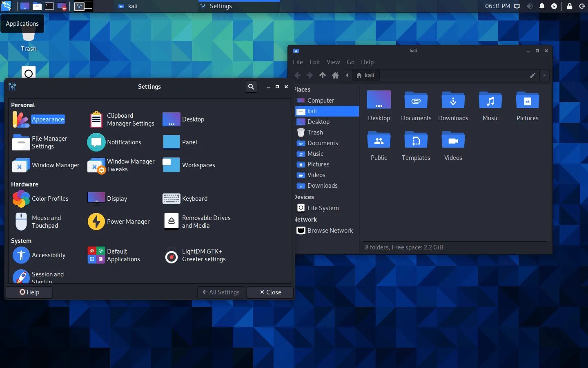Select Trash in the Places sidebar
Screen dimensions: 588x368
(x=314, y=132)
